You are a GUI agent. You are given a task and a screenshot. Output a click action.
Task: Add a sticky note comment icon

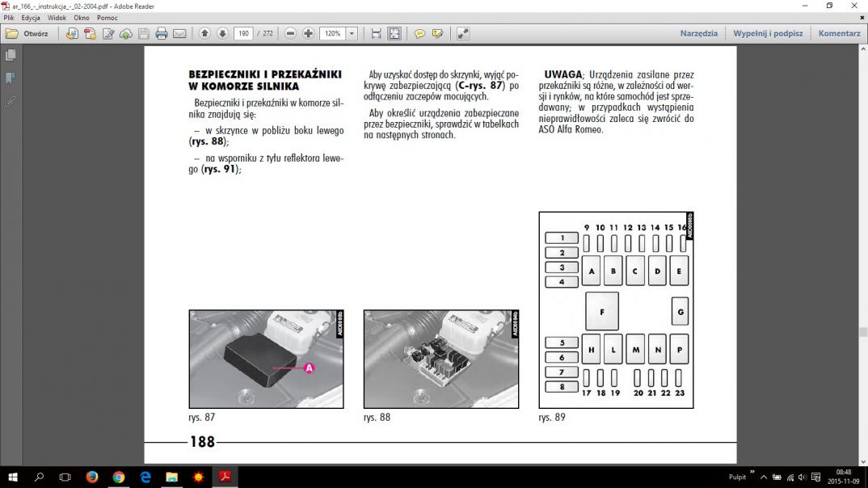[x=419, y=34]
